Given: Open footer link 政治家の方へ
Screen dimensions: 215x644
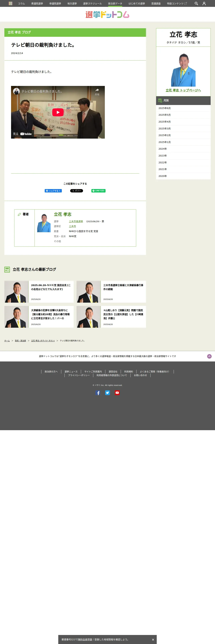Looking at the screenshot, I should [51, 372].
